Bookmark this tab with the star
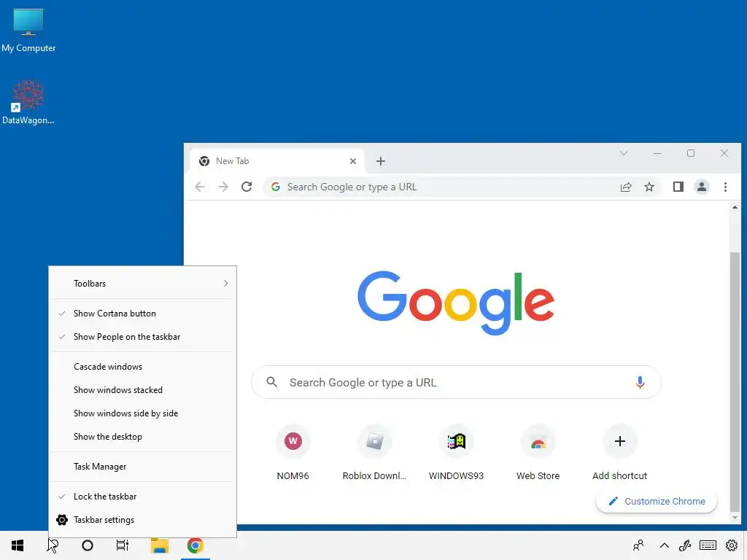 pos(649,187)
